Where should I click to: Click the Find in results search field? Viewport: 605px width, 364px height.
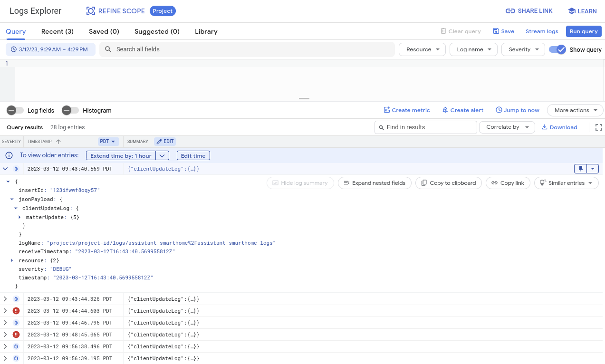pyautogui.click(x=425, y=127)
